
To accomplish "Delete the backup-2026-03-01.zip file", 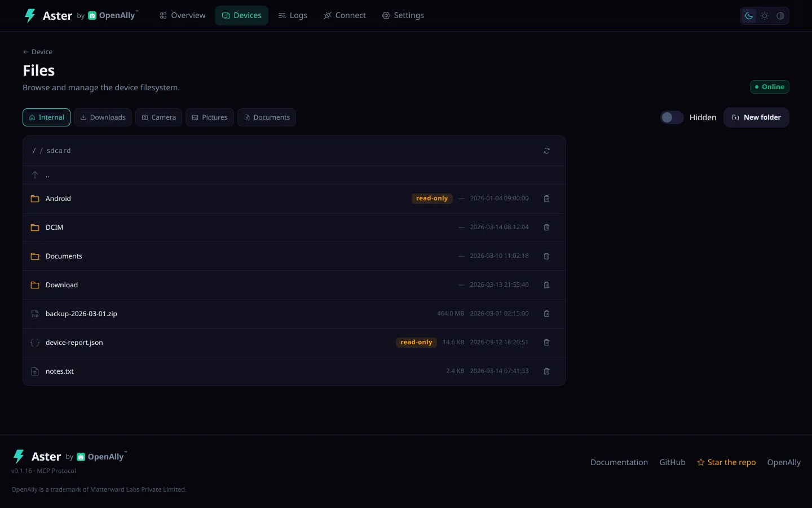I will tap(546, 314).
